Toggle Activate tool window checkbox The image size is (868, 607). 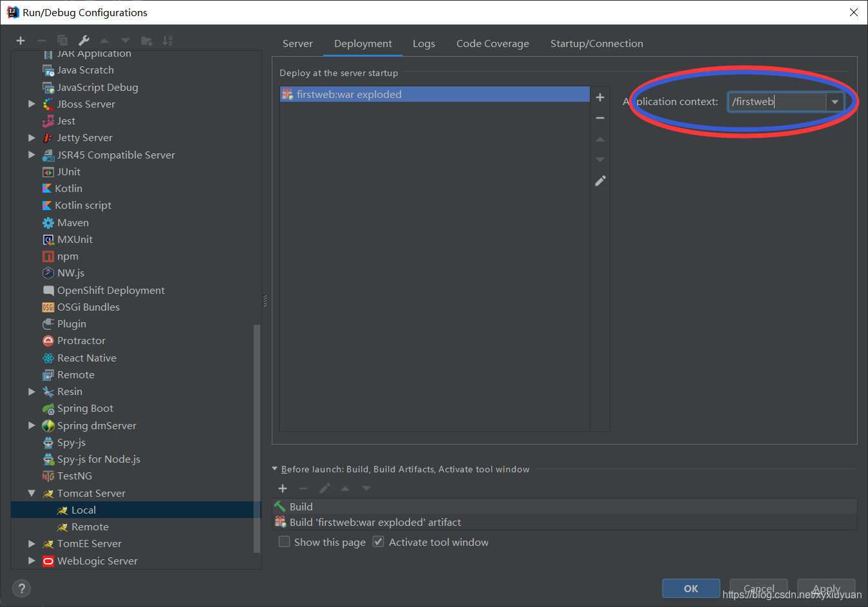click(x=379, y=541)
